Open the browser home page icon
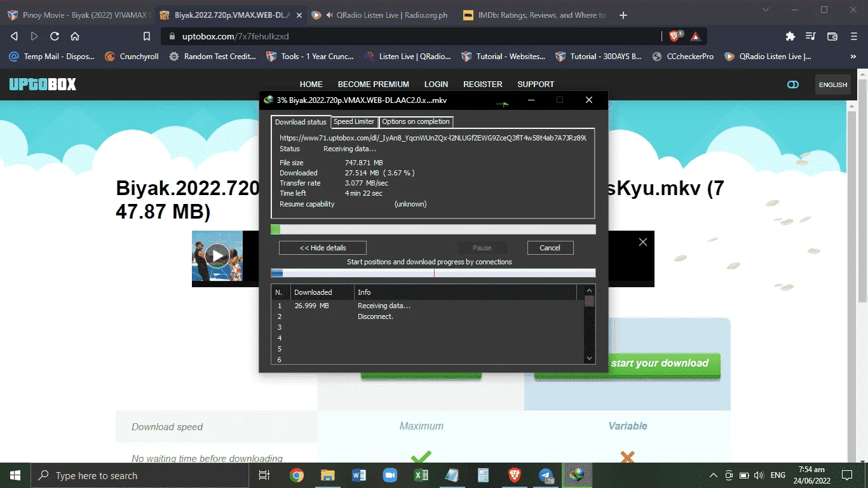Image resolution: width=868 pixels, height=488 pixels. click(x=75, y=36)
